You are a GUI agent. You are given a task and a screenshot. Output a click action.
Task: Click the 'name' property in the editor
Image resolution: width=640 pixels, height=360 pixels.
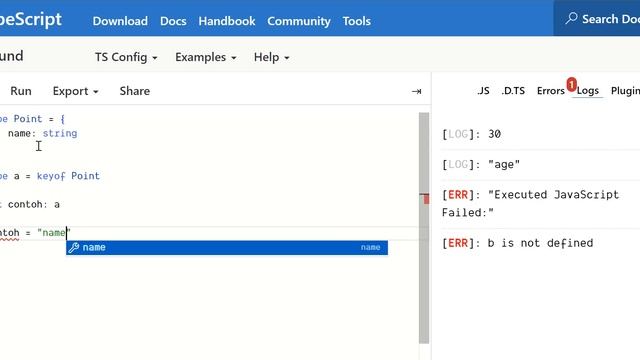pos(19,133)
